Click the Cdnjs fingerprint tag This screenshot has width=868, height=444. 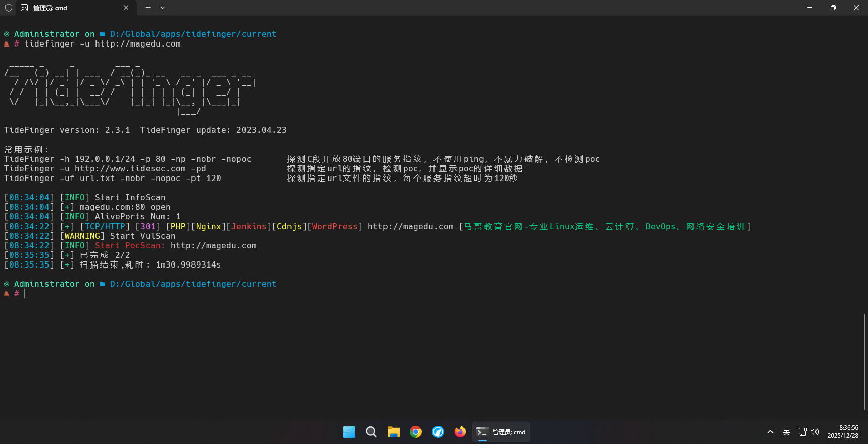pos(290,227)
